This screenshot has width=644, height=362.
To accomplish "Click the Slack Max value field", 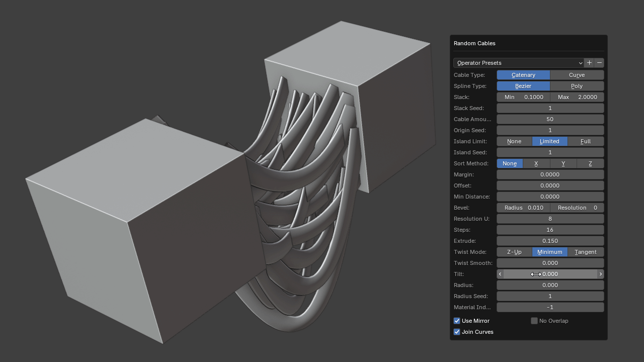I will 577,97.
